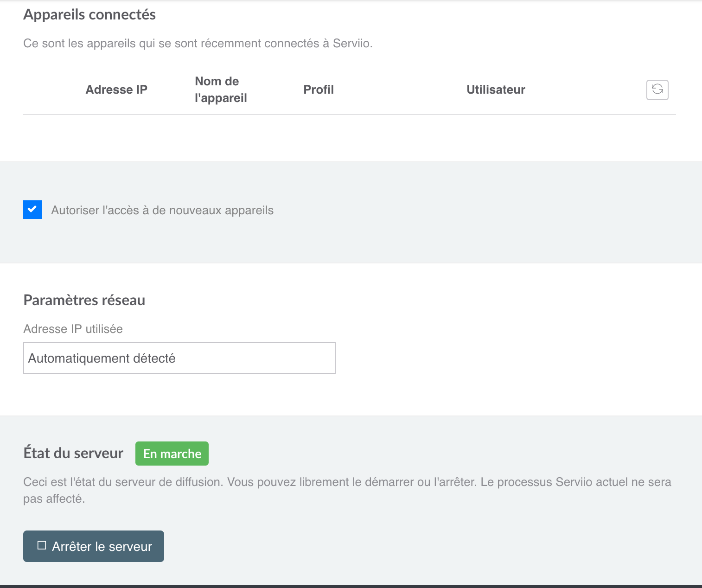Click the empty device table body area
The width and height of the screenshot is (702, 588).
pos(349,138)
